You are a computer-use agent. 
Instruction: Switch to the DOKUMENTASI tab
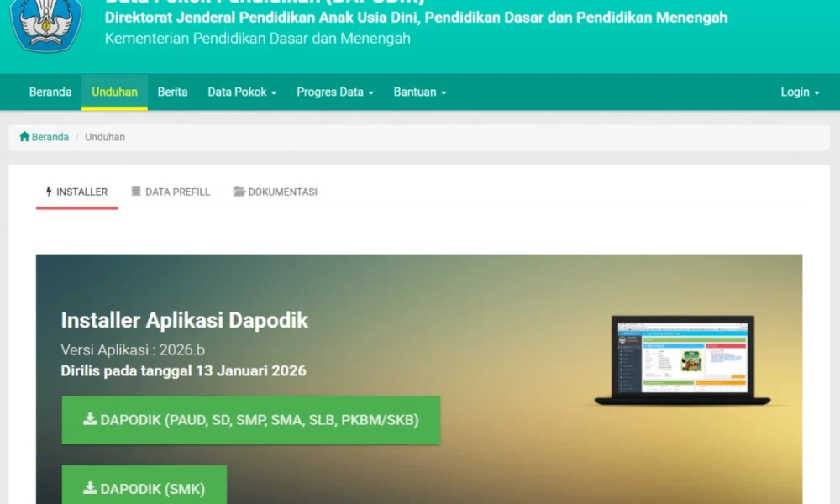[276, 192]
